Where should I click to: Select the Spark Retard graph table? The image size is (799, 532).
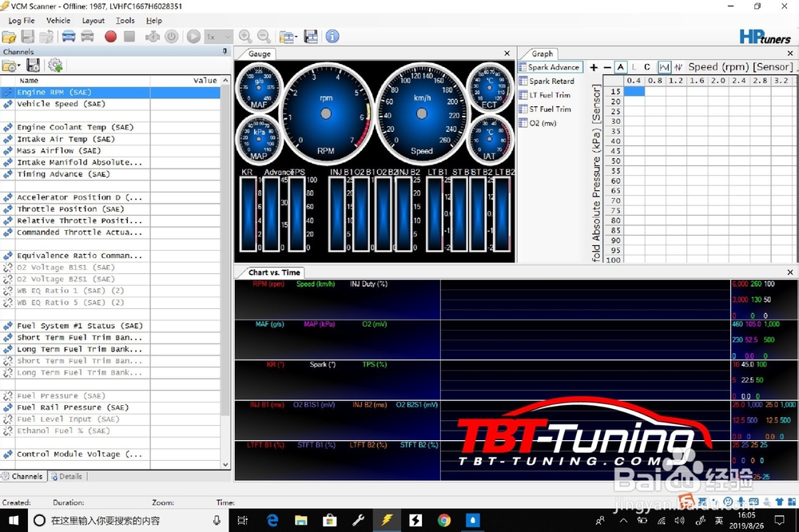coord(547,81)
